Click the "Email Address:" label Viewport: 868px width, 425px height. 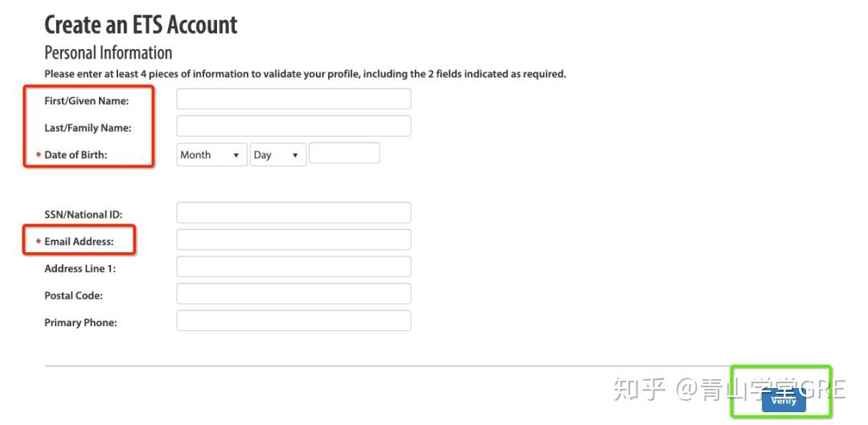(79, 241)
